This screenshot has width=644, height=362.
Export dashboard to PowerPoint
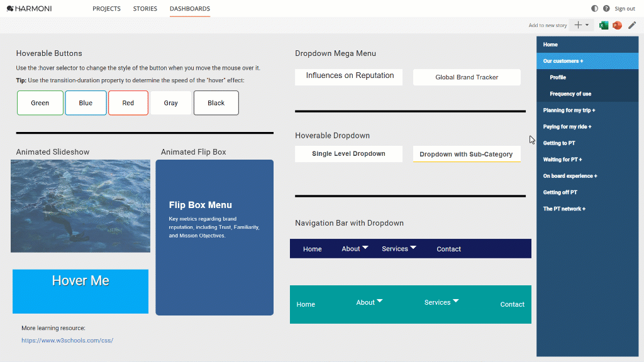pos(617,25)
